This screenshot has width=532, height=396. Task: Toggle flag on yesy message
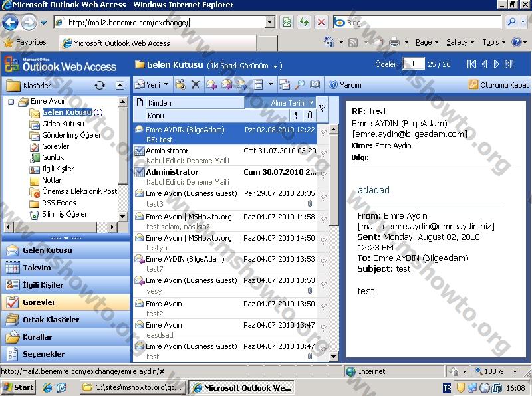tap(324, 284)
